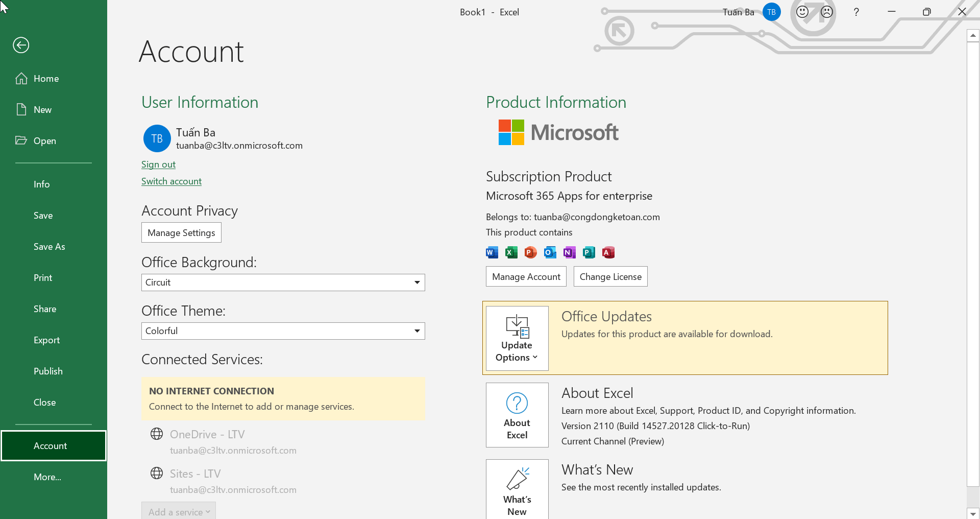This screenshot has height=519, width=980.
Task: Click the Sign out link
Action: pos(158,164)
